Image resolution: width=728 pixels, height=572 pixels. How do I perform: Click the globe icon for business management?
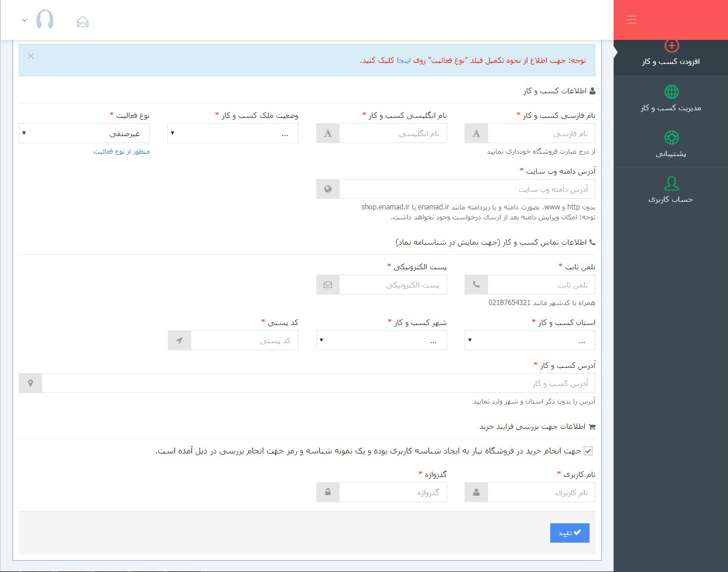point(672,92)
